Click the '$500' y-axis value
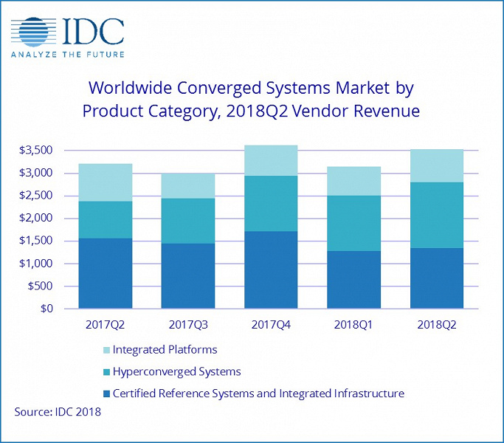Screen dimensions: 504x443 tap(40, 286)
